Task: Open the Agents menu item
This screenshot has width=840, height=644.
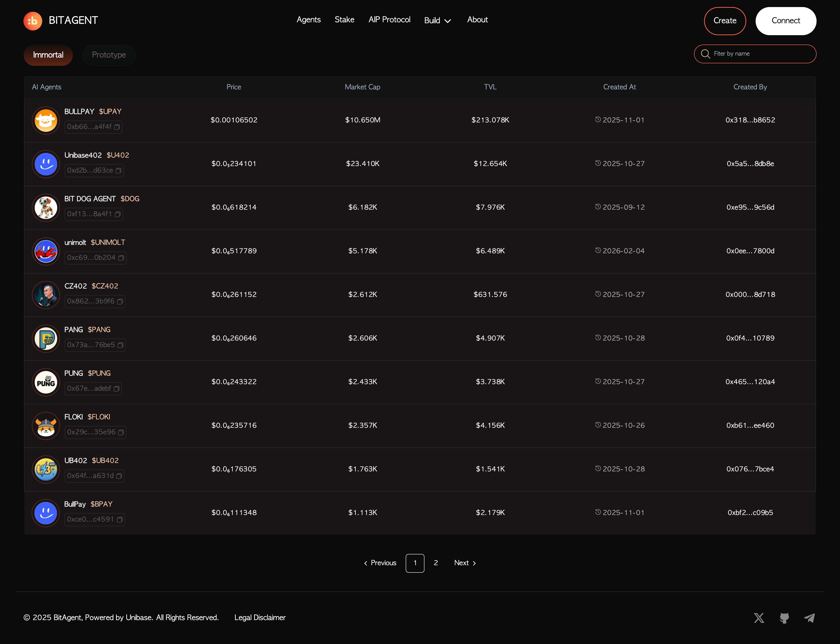Action: pyautogui.click(x=308, y=19)
